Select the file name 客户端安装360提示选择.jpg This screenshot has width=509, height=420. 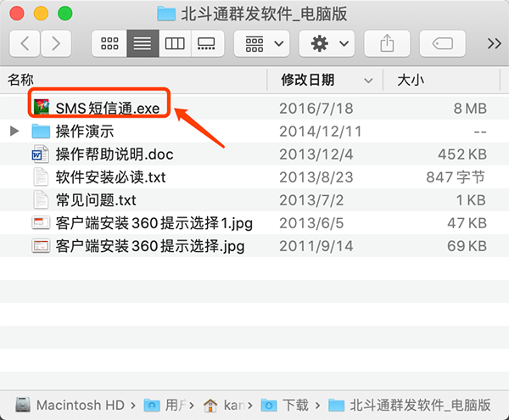click(150, 246)
